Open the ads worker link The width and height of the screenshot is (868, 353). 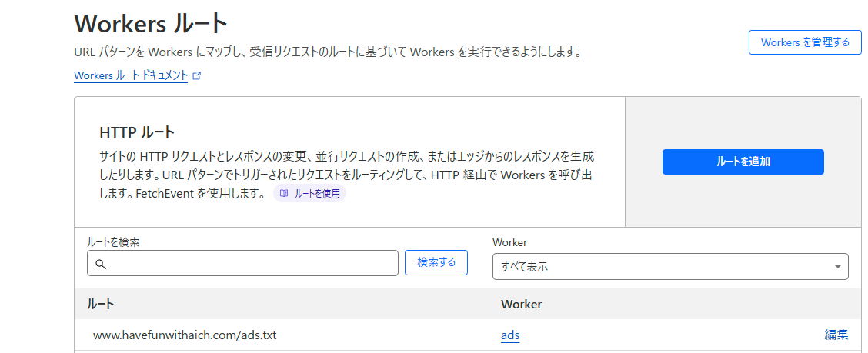(510, 335)
